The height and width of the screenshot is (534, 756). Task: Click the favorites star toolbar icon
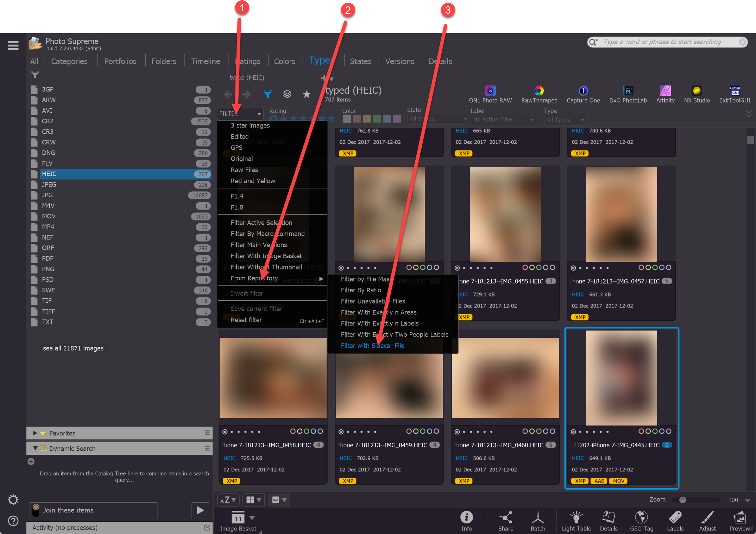(307, 94)
